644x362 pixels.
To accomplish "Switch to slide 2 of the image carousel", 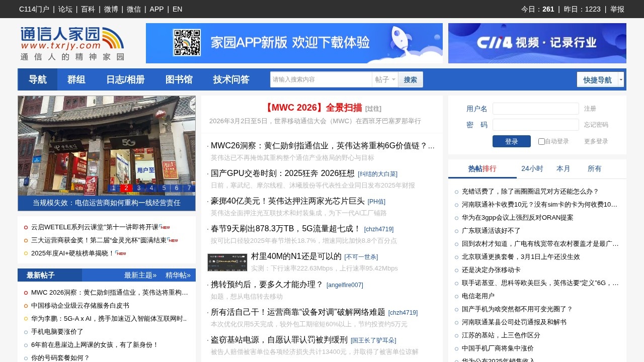I will [x=126, y=188].
